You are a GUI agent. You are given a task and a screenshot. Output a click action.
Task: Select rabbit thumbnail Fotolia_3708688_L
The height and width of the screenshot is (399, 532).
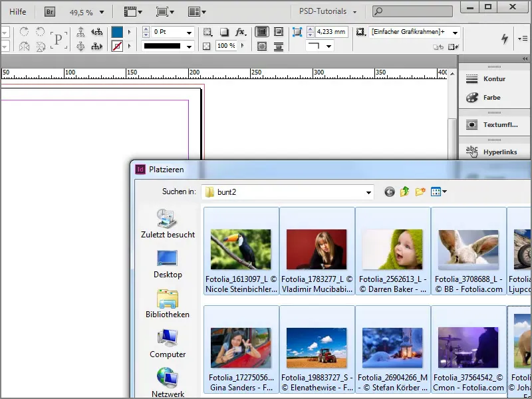click(469, 251)
